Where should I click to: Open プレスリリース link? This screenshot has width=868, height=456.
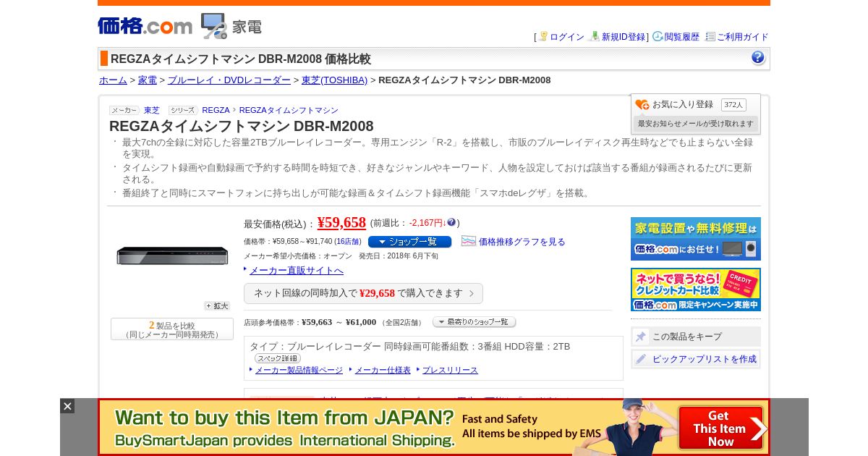tap(450, 370)
